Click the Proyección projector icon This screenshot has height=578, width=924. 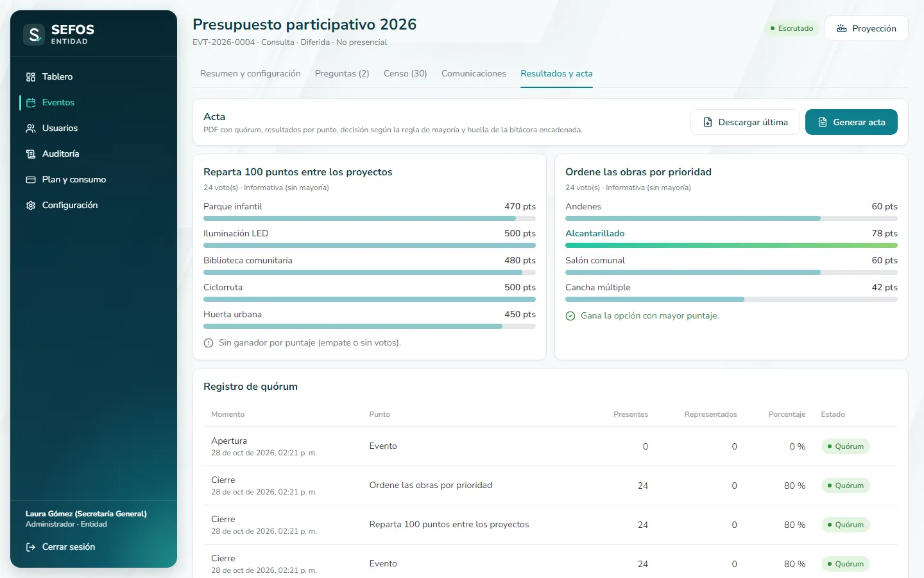click(842, 28)
